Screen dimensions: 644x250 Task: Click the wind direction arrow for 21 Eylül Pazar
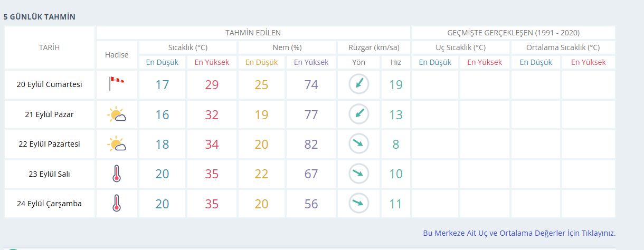click(358, 114)
